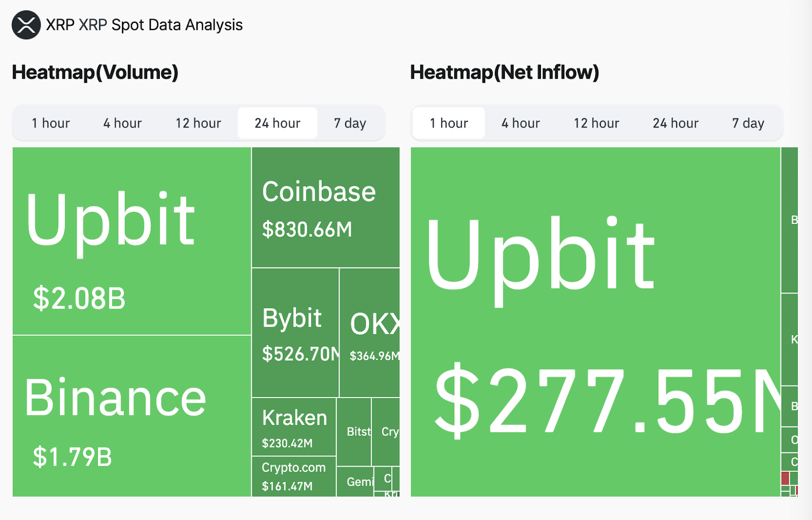The height and width of the screenshot is (520, 812).
Task: Select 1 hour Net Inflow tab
Action: click(449, 123)
